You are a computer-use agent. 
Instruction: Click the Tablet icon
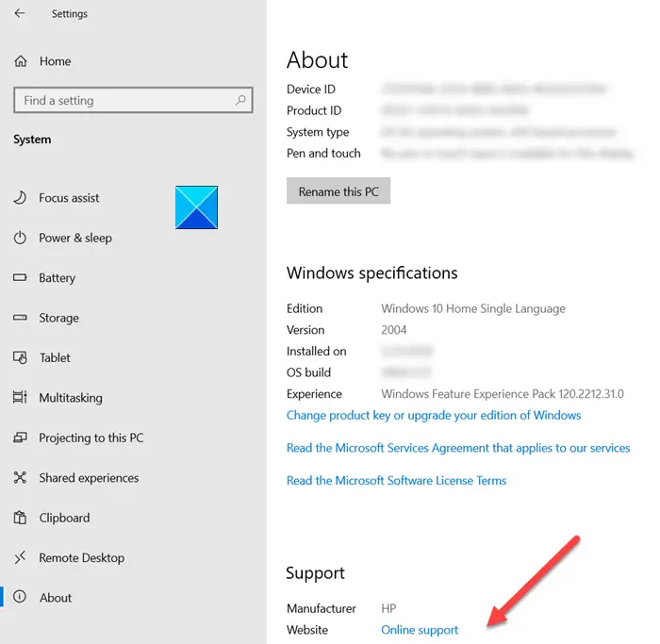(20, 357)
